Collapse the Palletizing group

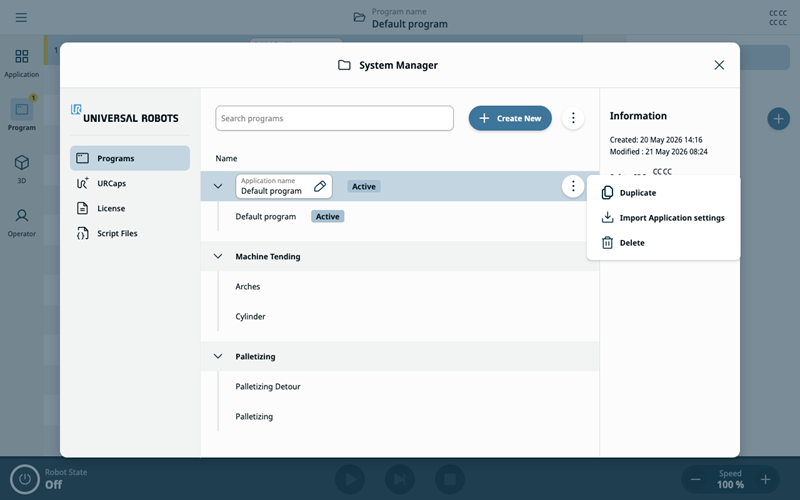pyautogui.click(x=218, y=356)
